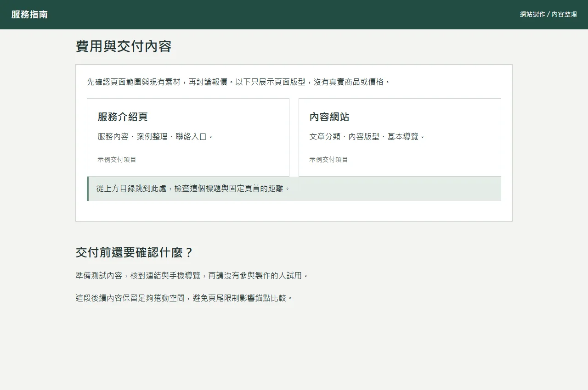Select the 費用與交付內容 heading
The width and height of the screenshot is (588, 390).
pyautogui.click(x=124, y=46)
